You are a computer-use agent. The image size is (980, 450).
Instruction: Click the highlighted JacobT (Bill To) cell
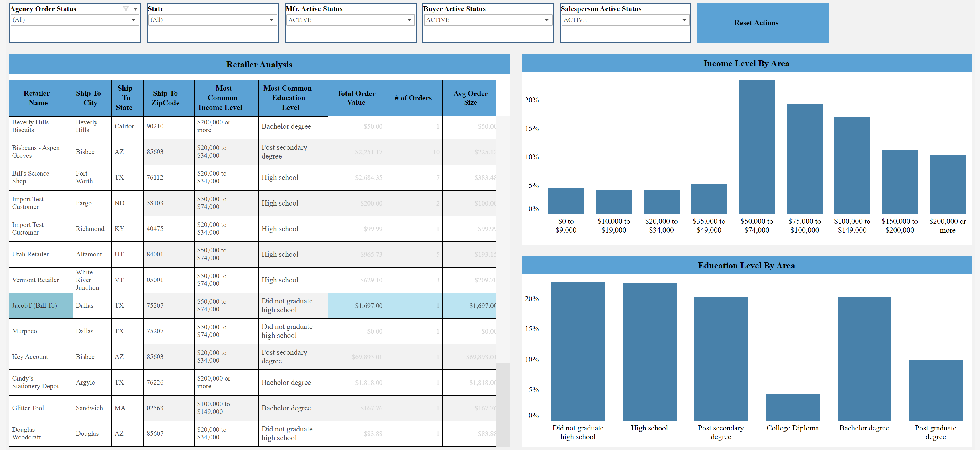click(41, 306)
